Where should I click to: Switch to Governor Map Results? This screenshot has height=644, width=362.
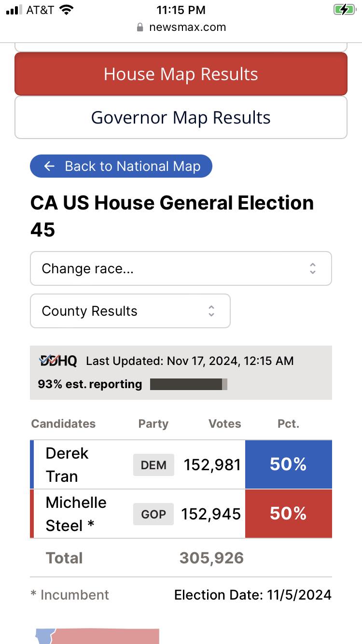(x=181, y=118)
